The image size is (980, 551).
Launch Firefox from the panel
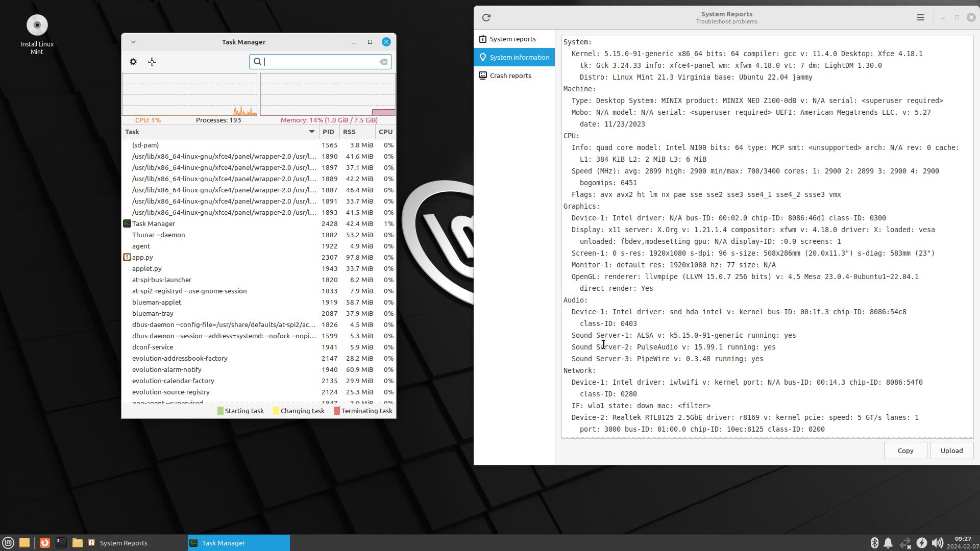point(45,543)
